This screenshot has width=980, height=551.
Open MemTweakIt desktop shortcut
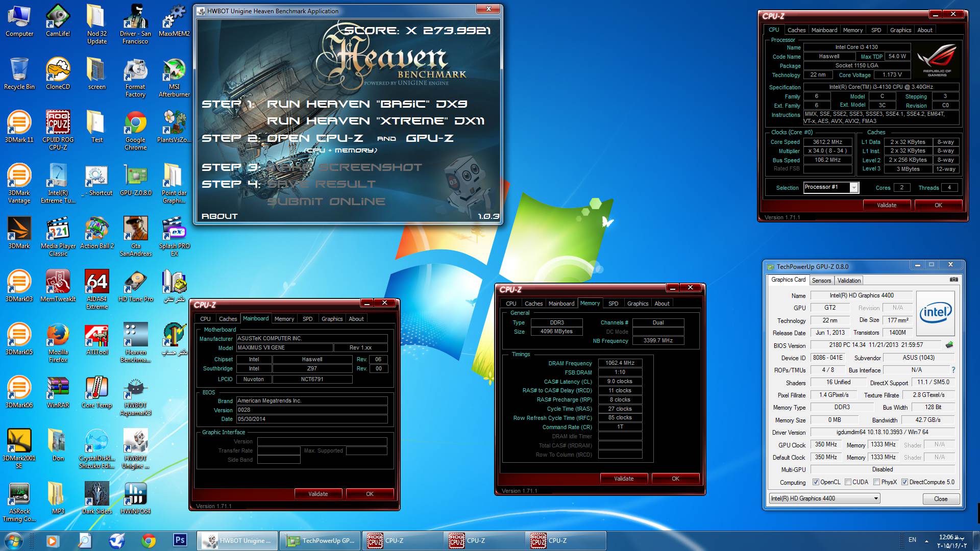tap(58, 286)
